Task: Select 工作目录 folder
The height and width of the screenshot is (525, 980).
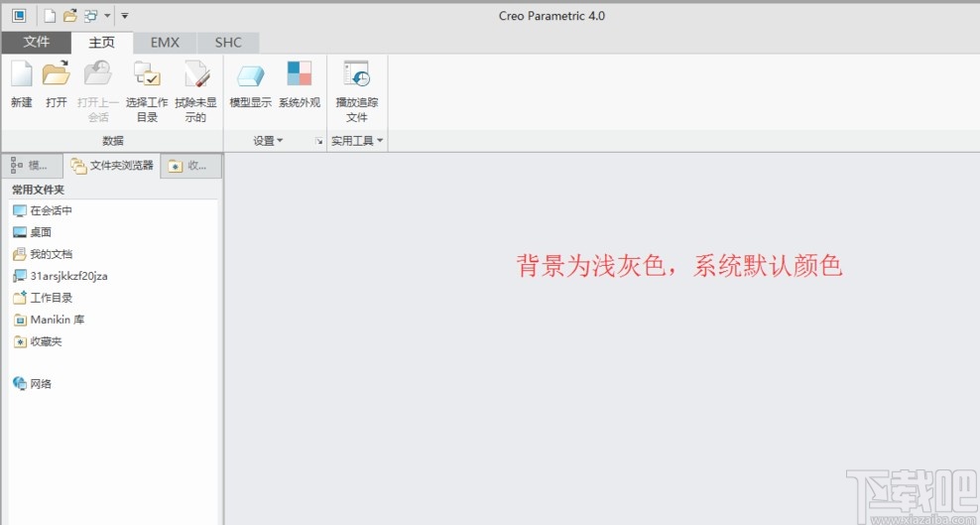Action: [43, 298]
